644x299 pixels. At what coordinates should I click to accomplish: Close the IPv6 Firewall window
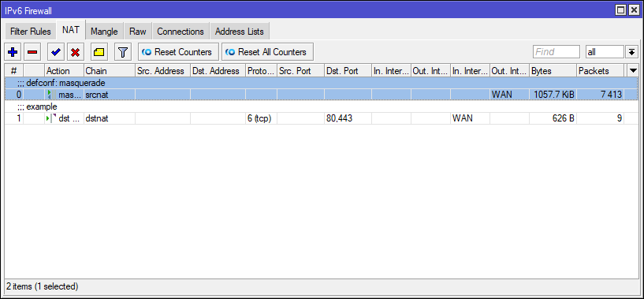(633, 10)
